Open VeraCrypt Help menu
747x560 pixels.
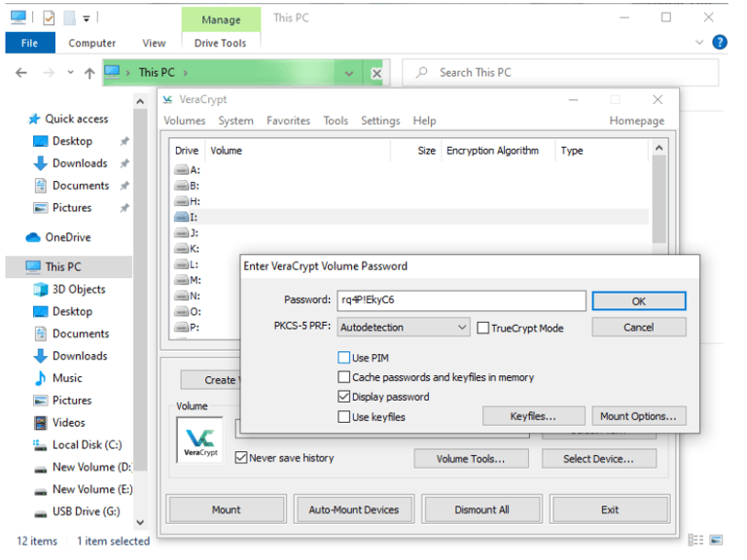pyautogui.click(x=424, y=121)
